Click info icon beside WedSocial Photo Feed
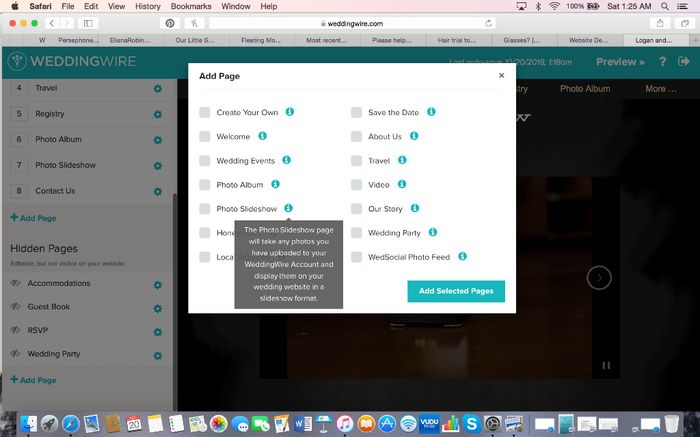Screen dimensions: 700x437 [x=462, y=257]
